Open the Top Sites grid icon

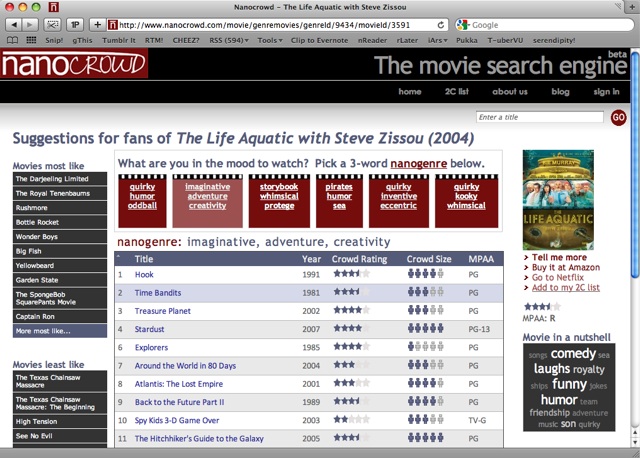pyautogui.click(x=31, y=40)
